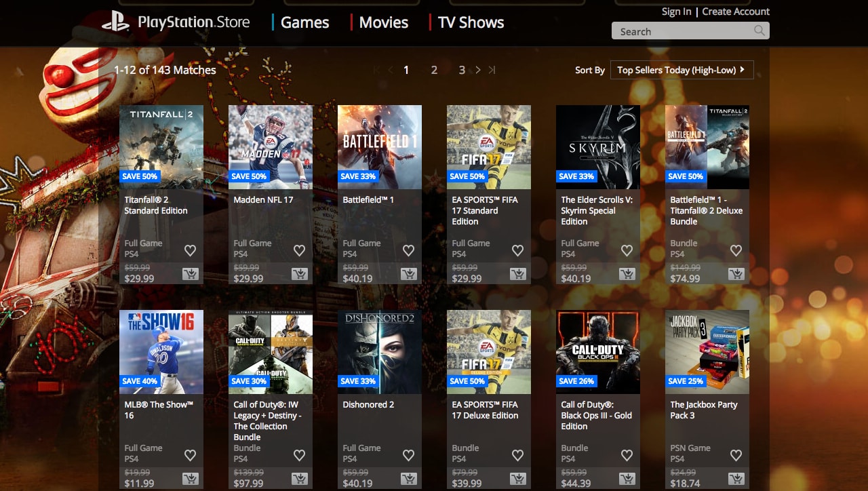The height and width of the screenshot is (491, 868).
Task: Add Dishonored 2 to cart
Action: (x=408, y=479)
